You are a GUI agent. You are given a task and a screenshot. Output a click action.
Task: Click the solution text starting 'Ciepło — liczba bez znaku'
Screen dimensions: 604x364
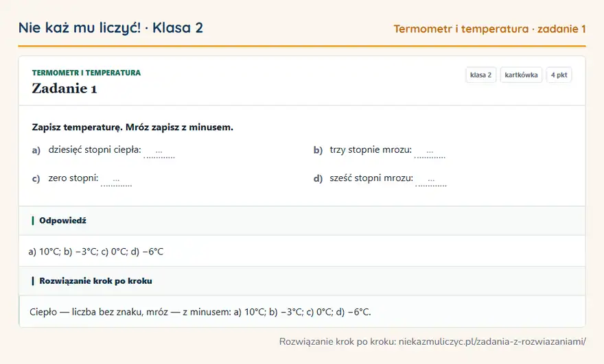[x=200, y=312]
